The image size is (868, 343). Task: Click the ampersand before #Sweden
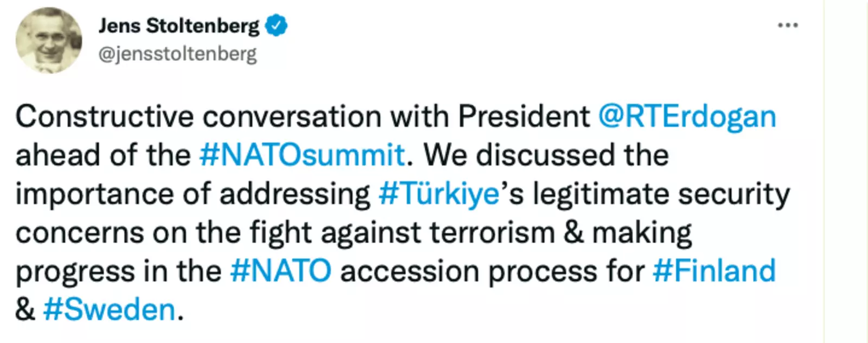point(25,310)
